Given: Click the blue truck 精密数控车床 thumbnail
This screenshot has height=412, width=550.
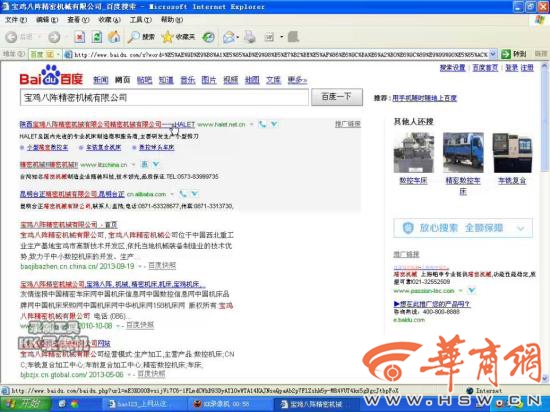Looking at the screenshot, I should tap(463, 153).
